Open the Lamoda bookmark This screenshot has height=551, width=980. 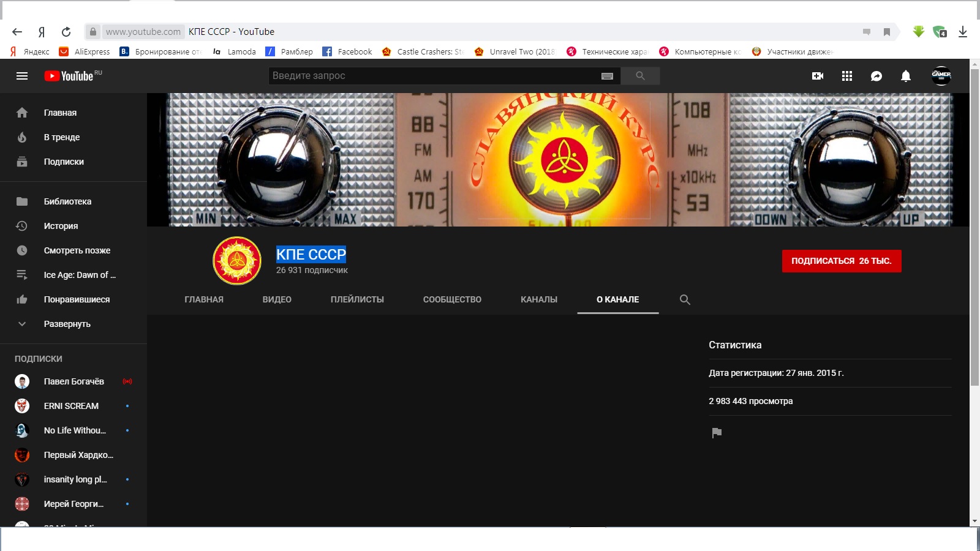tap(234, 52)
